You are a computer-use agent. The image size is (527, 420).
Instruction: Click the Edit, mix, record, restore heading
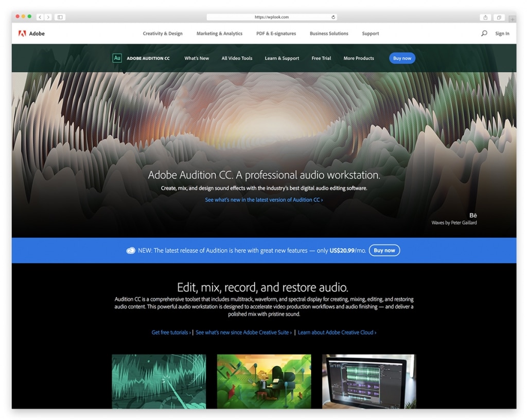[x=263, y=287]
